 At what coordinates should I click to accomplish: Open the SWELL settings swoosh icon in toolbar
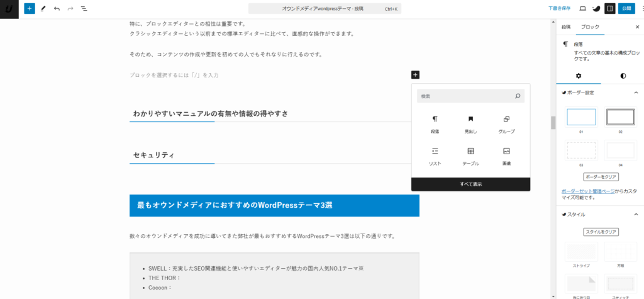tap(596, 8)
